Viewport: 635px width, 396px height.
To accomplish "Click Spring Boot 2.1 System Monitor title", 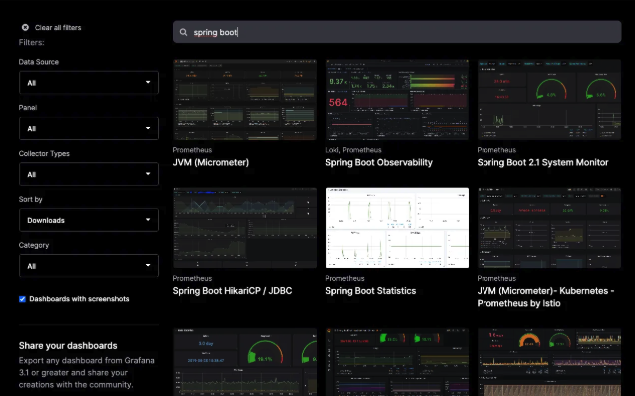I will point(543,162).
